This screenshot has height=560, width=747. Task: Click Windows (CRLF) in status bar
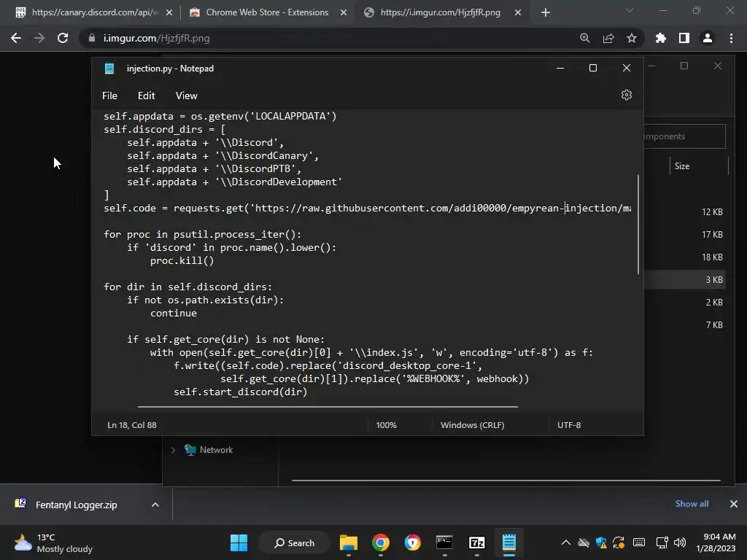coord(472,425)
